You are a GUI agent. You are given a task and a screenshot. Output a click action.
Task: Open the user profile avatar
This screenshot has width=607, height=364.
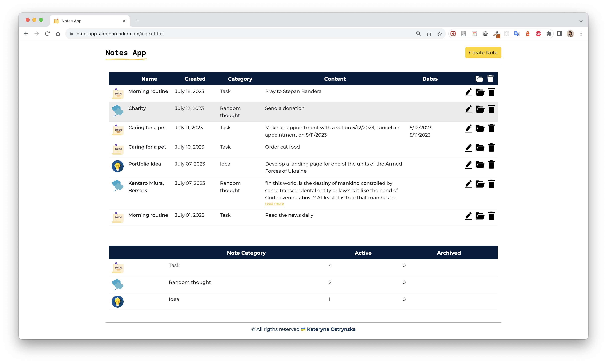(x=570, y=34)
